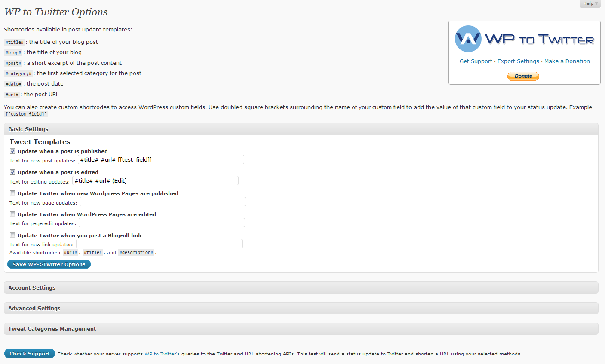Image resolution: width=605 pixels, height=364 pixels.
Task: Click into the new page updates field
Action: 163,202
